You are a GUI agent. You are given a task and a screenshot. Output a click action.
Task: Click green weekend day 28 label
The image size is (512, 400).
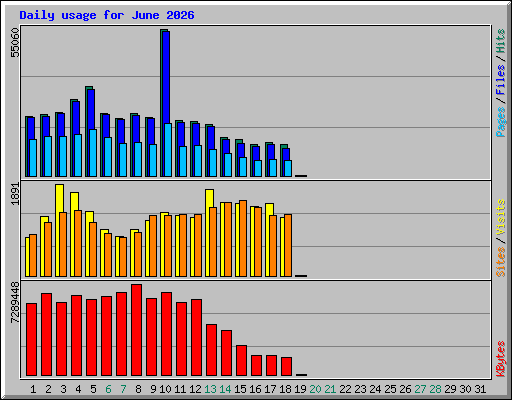(435, 389)
